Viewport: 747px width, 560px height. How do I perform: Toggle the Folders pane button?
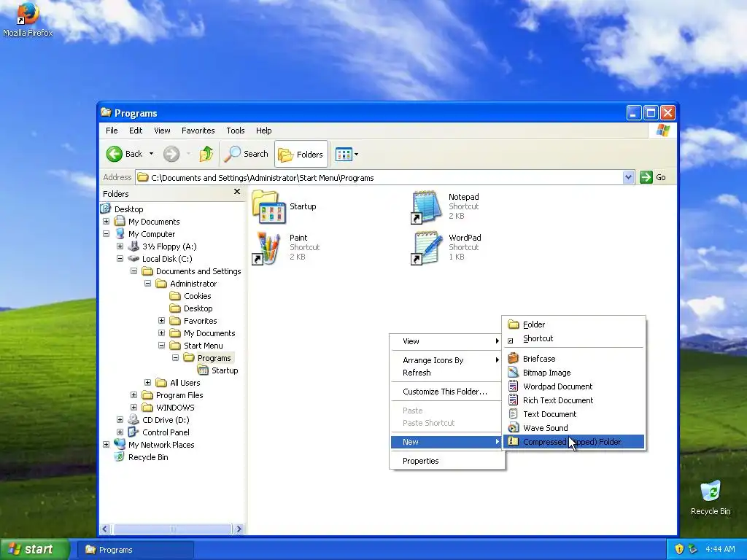[x=301, y=154]
